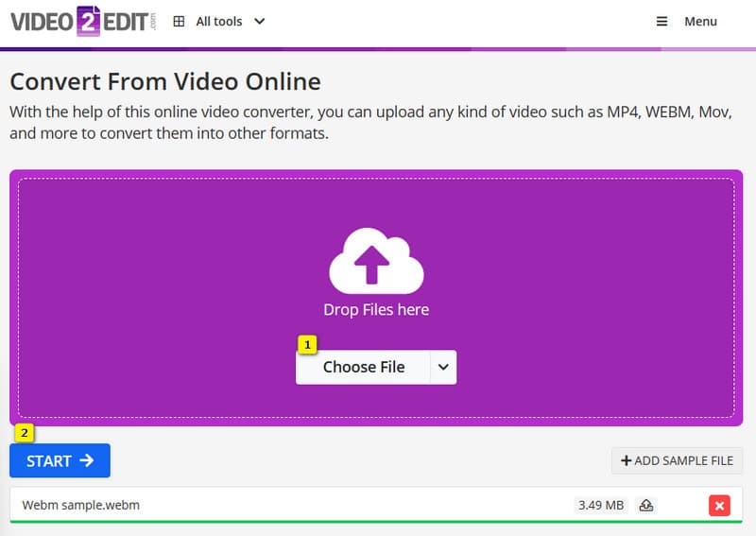Click the All tools grid icon

click(179, 22)
